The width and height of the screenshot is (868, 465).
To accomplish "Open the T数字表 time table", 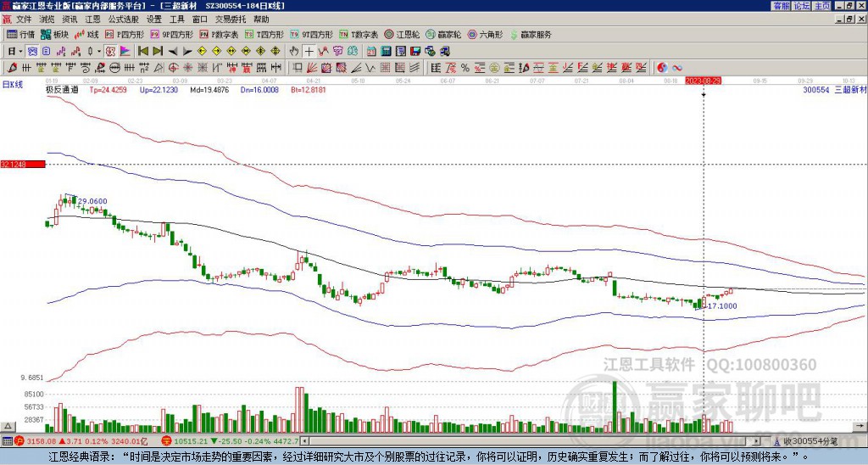I will click(x=359, y=34).
